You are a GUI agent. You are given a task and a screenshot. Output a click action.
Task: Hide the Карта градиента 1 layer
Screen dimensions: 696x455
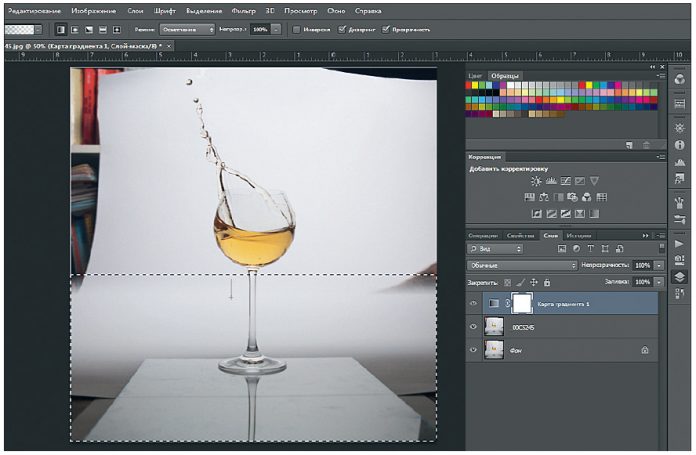[x=474, y=303]
